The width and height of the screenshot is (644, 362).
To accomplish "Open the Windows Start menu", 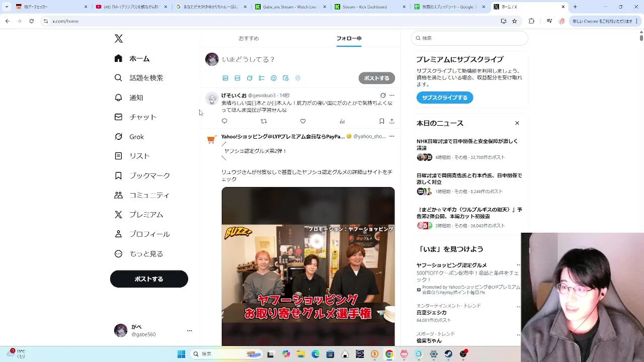I will coord(181,354).
